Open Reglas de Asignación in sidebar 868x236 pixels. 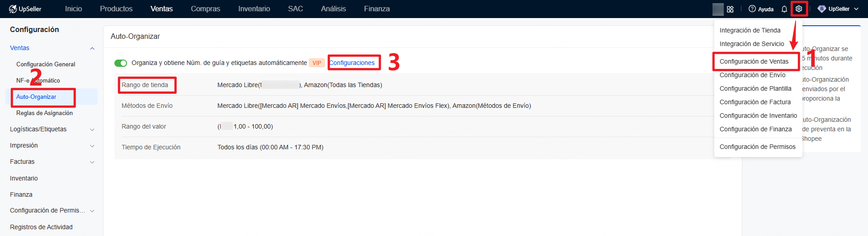(x=44, y=113)
